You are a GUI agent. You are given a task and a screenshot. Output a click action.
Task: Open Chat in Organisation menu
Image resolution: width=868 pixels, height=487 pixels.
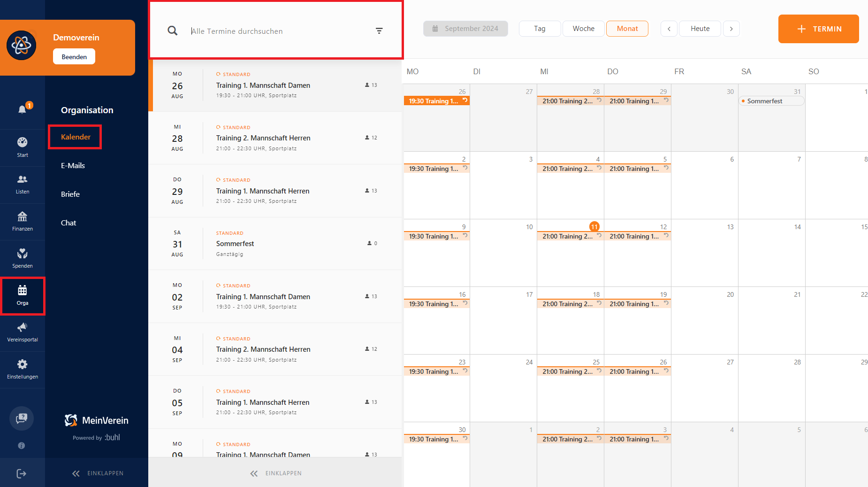[x=69, y=223]
